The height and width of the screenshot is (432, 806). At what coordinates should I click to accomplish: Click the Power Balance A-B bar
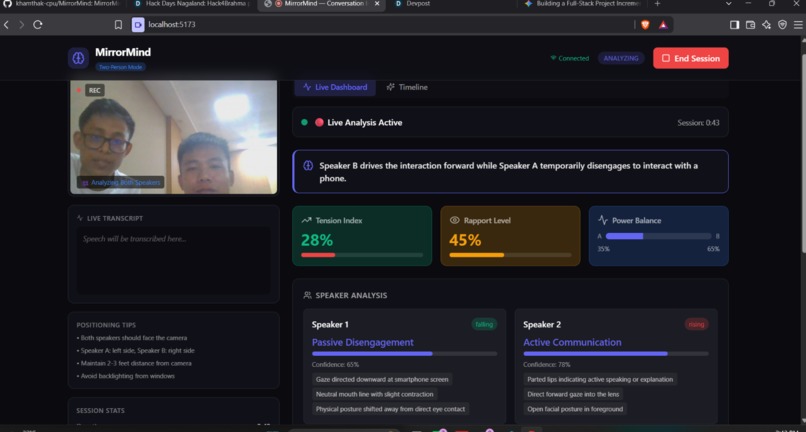[x=658, y=236]
